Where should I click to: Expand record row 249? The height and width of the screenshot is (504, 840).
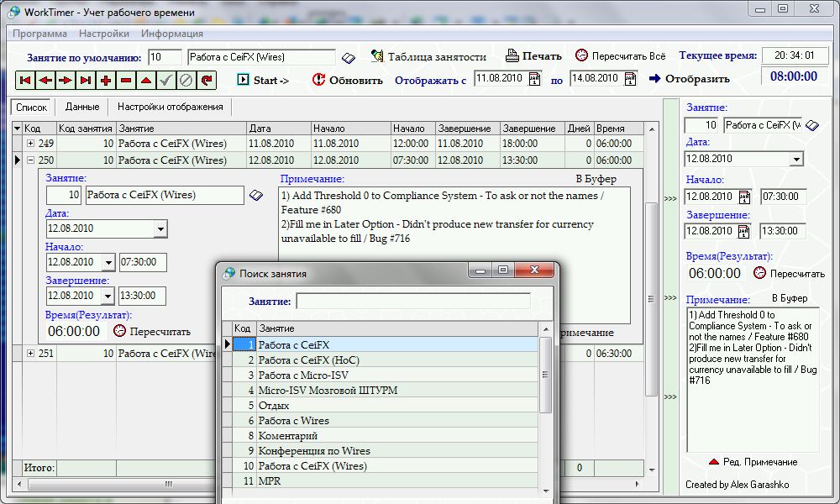pos(30,144)
